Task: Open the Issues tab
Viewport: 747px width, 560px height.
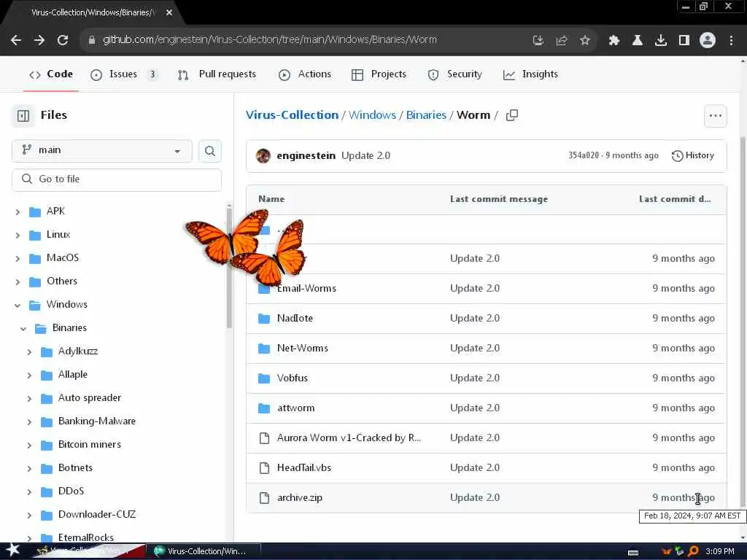Action: pyautogui.click(x=124, y=74)
